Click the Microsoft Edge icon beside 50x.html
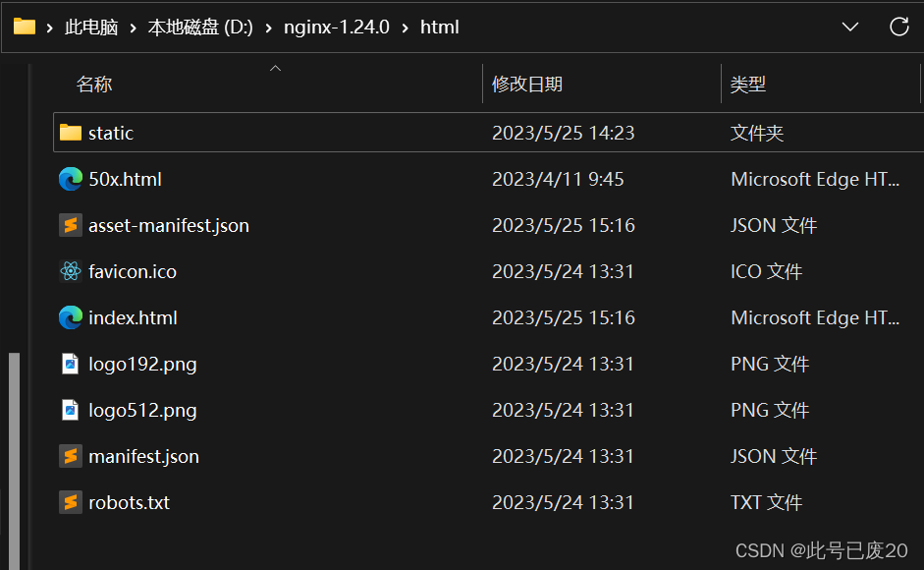Screen dimensions: 924x570 tap(69, 179)
